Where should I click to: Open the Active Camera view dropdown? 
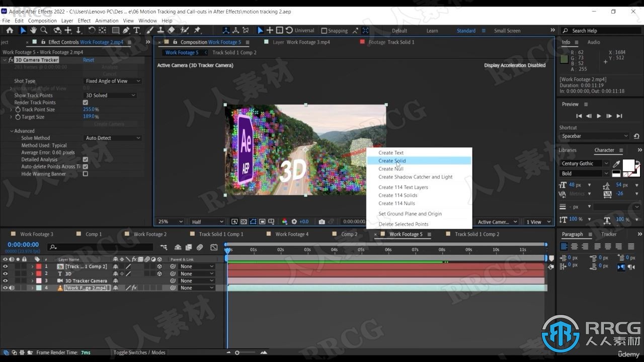click(497, 222)
